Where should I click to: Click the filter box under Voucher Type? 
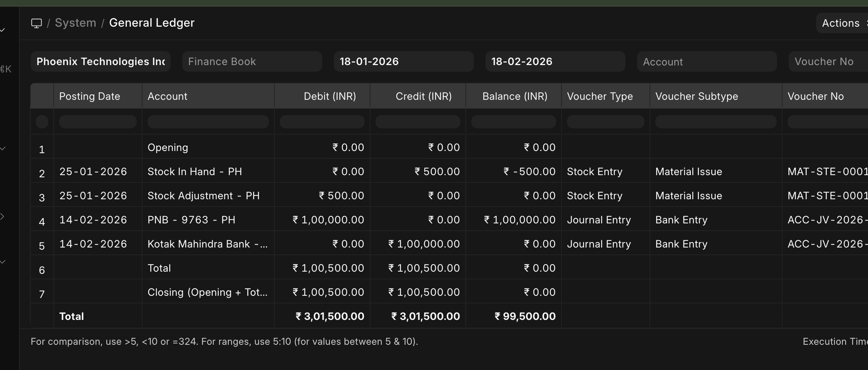coord(605,122)
